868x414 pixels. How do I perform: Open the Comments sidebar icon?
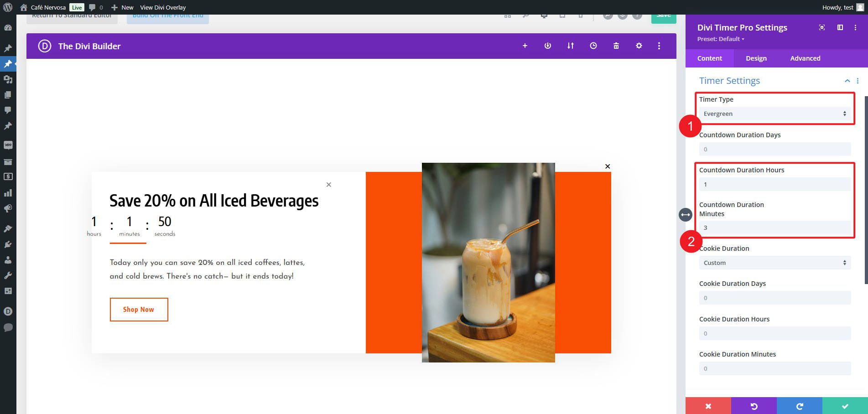8,110
